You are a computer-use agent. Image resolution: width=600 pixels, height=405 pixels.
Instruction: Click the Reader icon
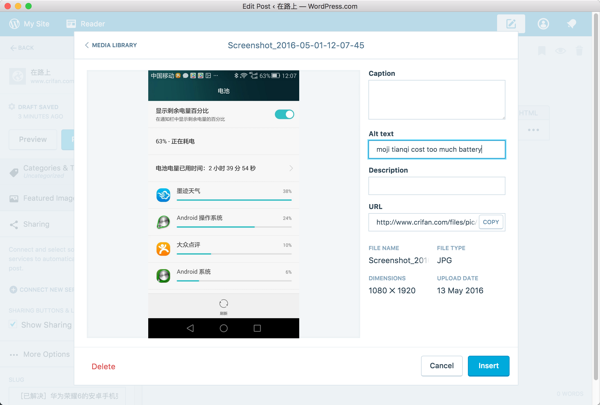(x=71, y=24)
